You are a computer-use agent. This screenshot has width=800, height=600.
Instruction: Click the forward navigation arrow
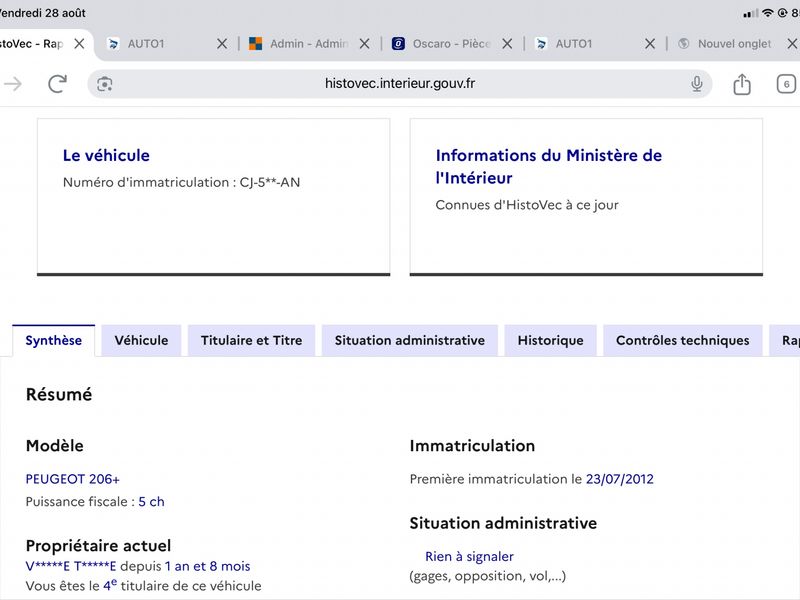(x=13, y=84)
